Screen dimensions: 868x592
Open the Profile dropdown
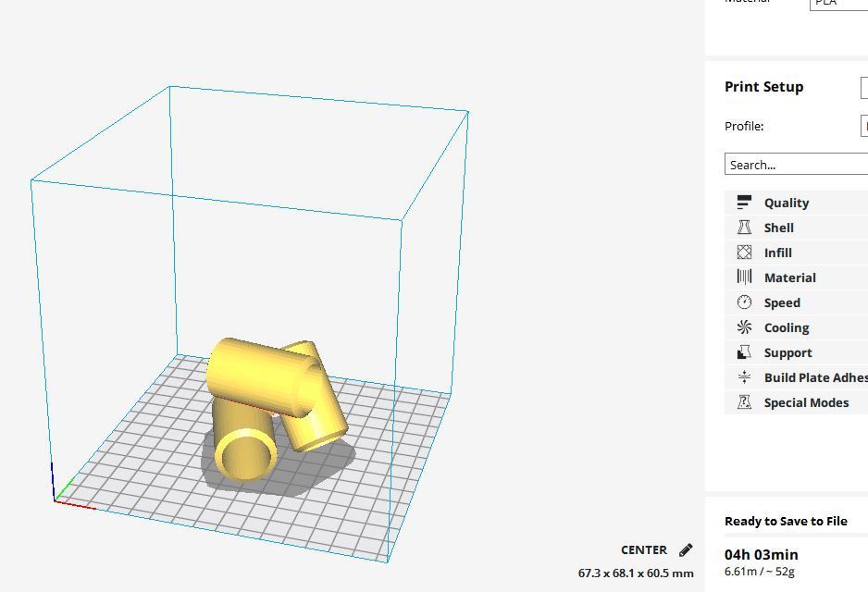click(863, 126)
